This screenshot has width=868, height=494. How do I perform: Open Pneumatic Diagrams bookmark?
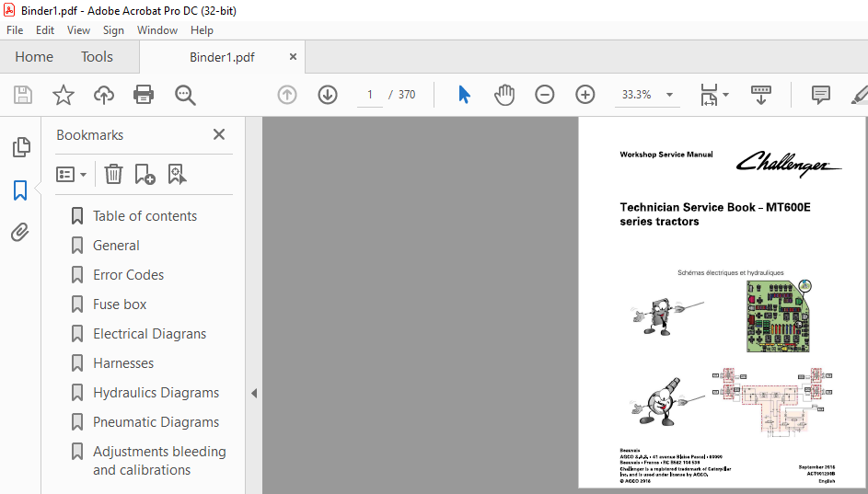[156, 422]
